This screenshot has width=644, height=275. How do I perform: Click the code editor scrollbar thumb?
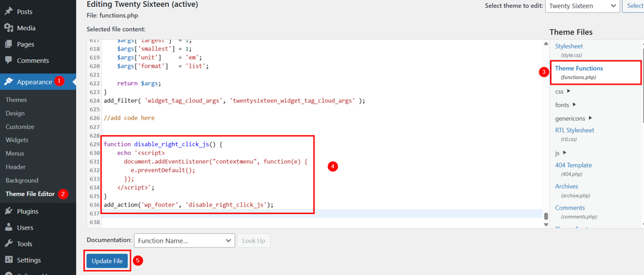click(x=546, y=217)
